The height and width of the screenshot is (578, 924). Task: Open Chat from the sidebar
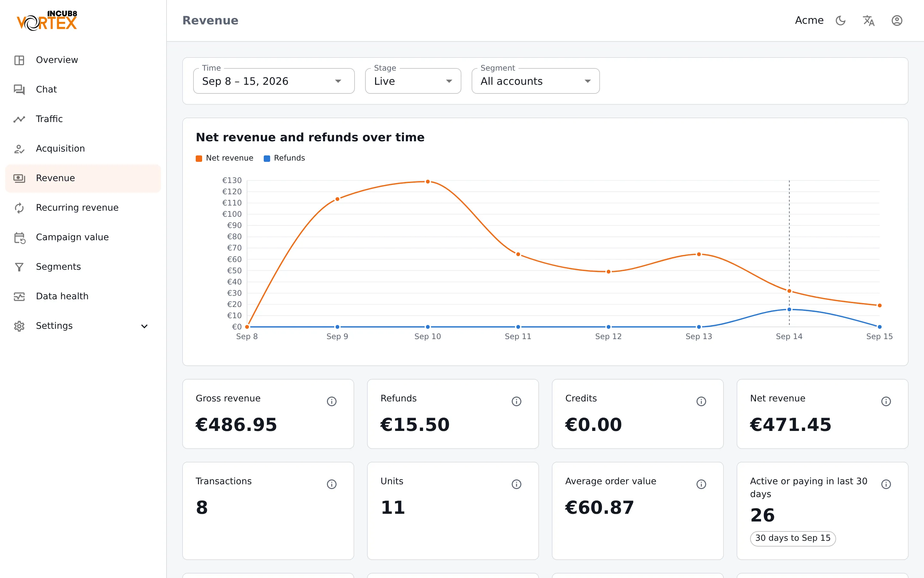point(83,90)
